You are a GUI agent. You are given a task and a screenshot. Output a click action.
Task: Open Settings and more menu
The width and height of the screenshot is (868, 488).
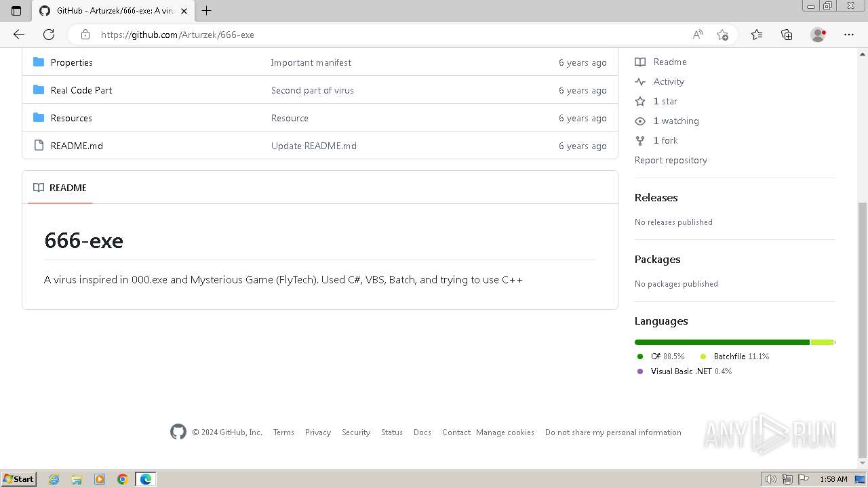tap(849, 35)
